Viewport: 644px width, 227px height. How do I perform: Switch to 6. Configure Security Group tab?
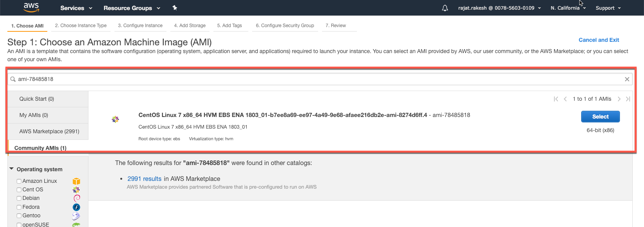click(285, 26)
